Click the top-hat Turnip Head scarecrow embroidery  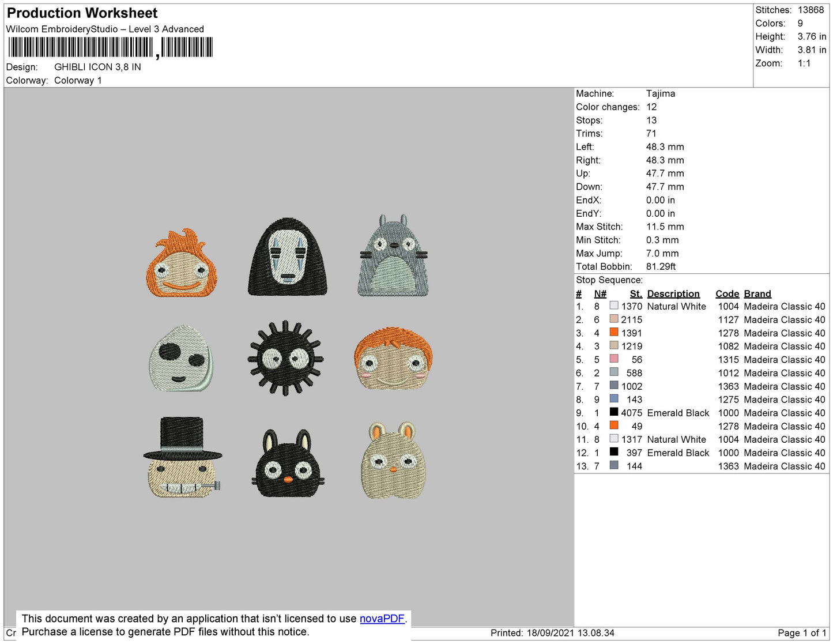click(183, 458)
